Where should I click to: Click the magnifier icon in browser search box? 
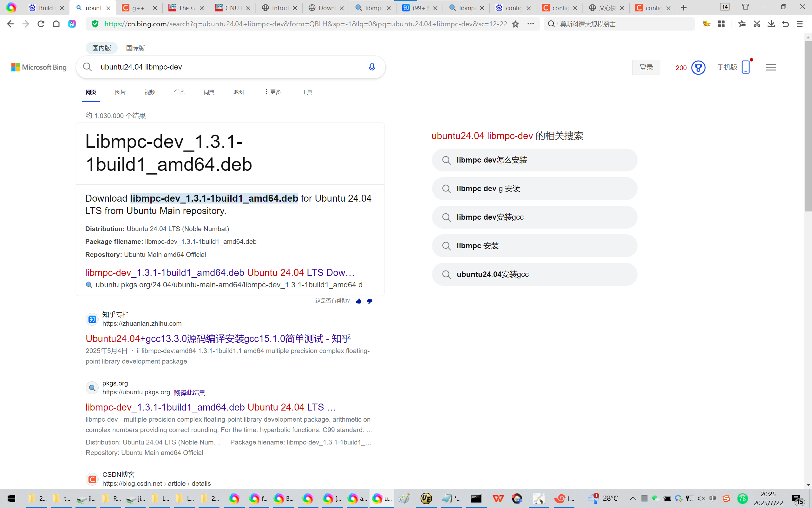(x=551, y=24)
